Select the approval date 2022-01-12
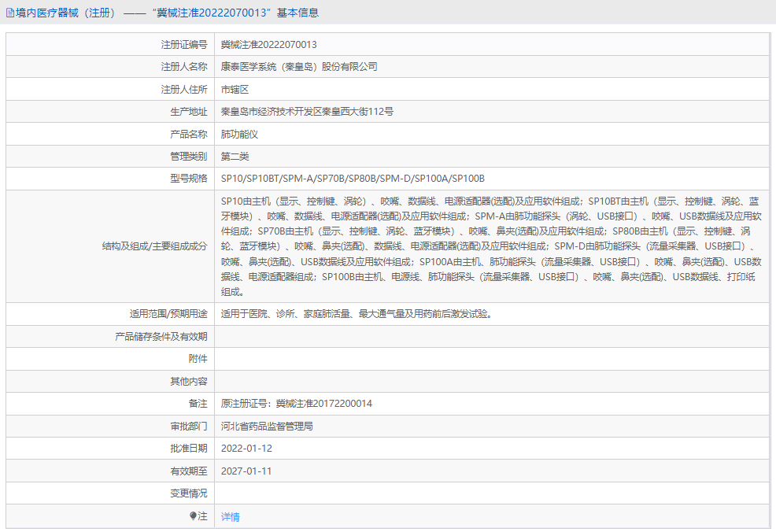Viewport: 776px width, 532px height. point(249,448)
